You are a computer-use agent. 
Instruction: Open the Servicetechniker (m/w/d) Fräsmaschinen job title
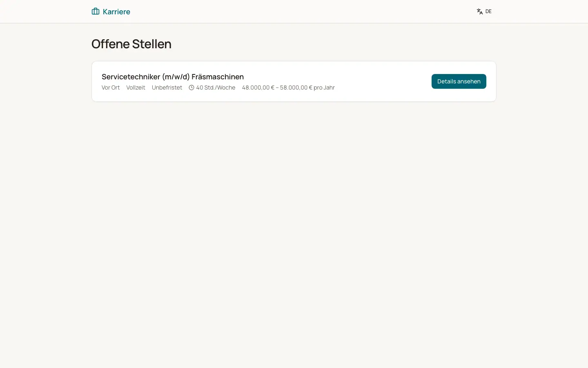coord(173,76)
